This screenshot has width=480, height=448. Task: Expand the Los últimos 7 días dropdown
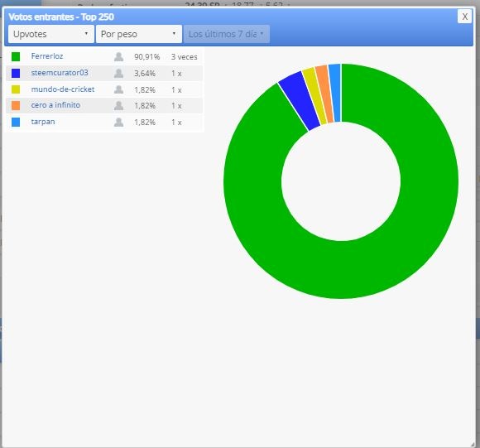pos(226,34)
